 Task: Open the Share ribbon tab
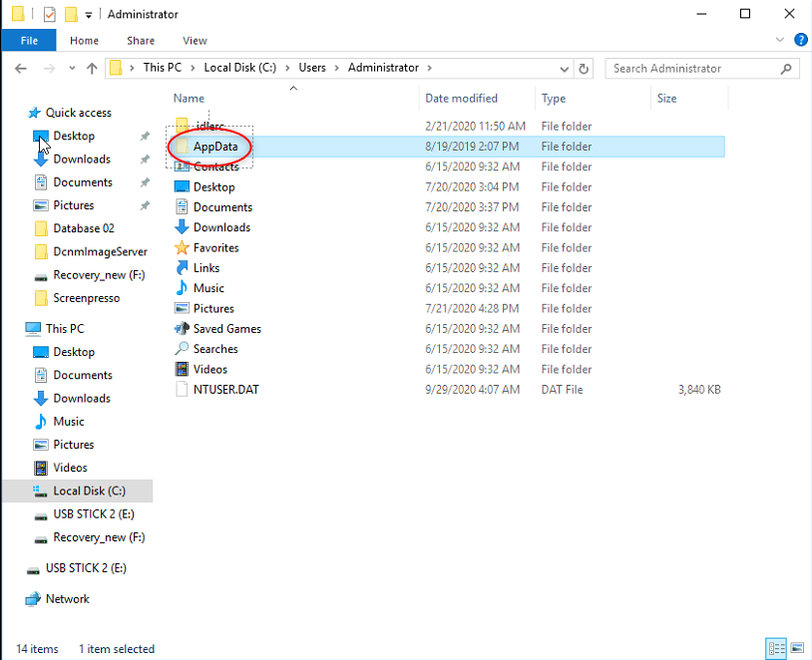tap(141, 41)
